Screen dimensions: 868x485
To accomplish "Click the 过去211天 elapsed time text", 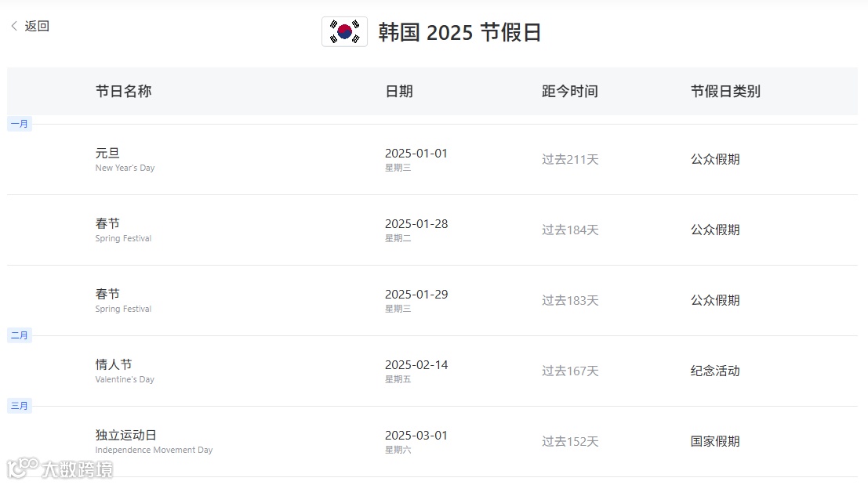I will (570, 160).
